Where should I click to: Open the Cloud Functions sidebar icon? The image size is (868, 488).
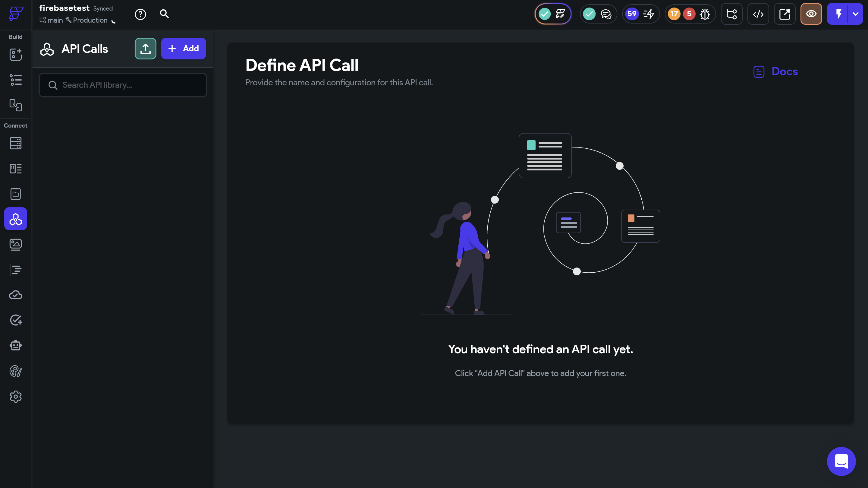click(x=15, y=295)
